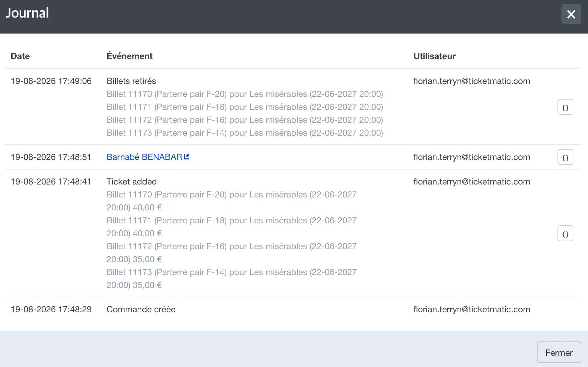
Task: Select Billet 11170 line under Ticket added
Action: pyautogui.click(x=232, y=201)
